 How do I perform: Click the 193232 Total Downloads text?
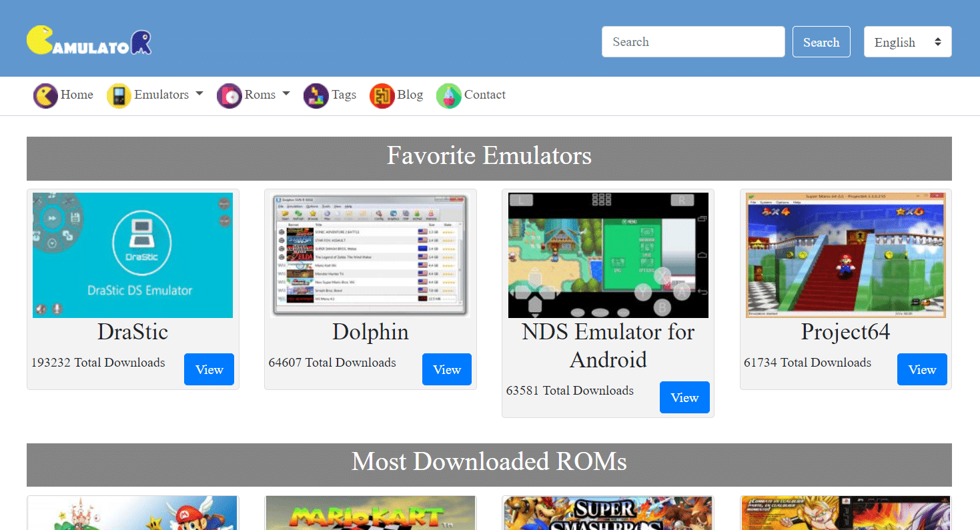98,363
